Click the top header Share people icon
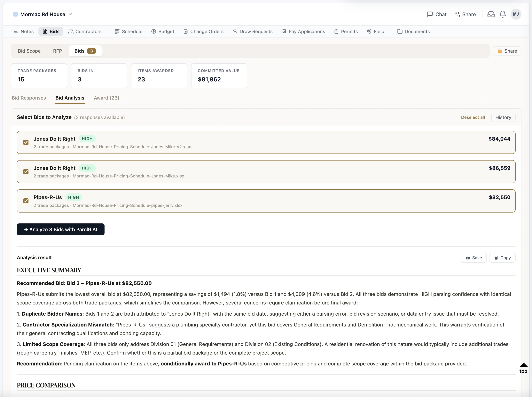The image size is (532, 397). pos(457,14)
